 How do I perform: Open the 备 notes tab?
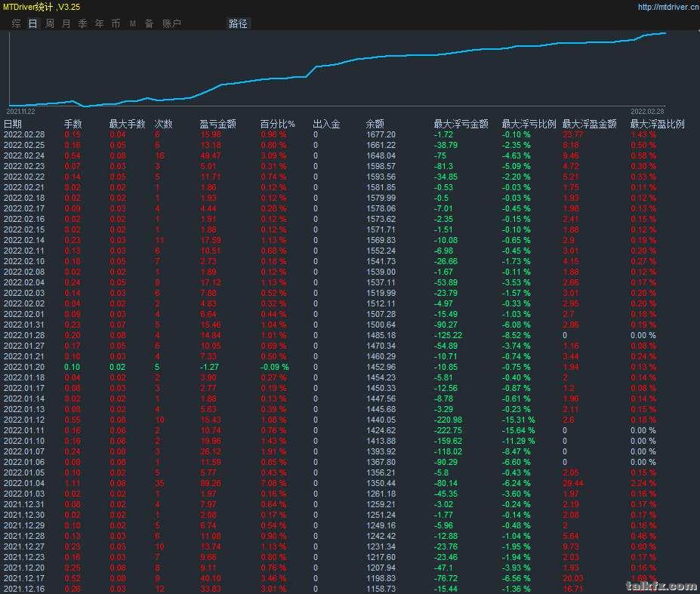point(149,23)
